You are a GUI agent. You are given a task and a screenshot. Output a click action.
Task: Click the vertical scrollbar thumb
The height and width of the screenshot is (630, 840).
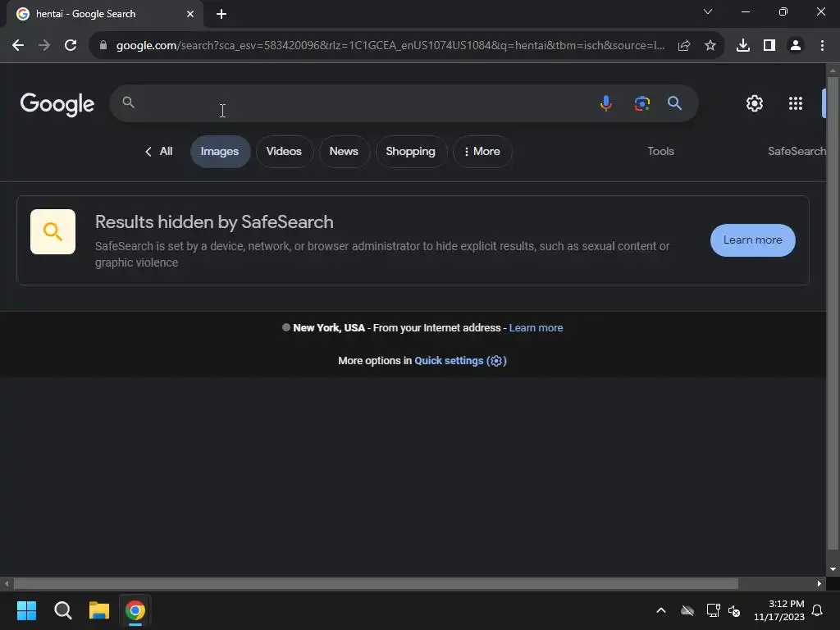point(833,313)
